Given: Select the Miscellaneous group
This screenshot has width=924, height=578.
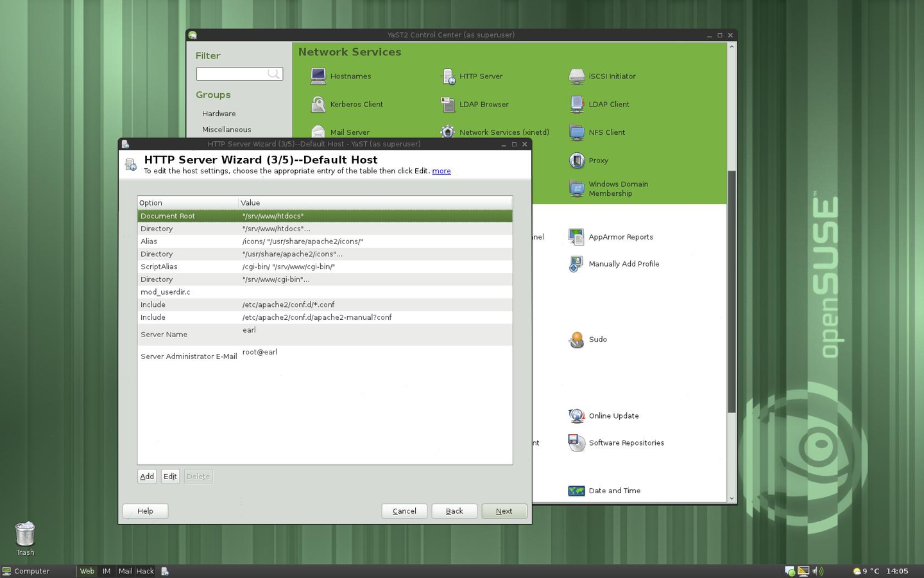Looking at the screenshot, I should pyautogui.click(x=227, y=130).
